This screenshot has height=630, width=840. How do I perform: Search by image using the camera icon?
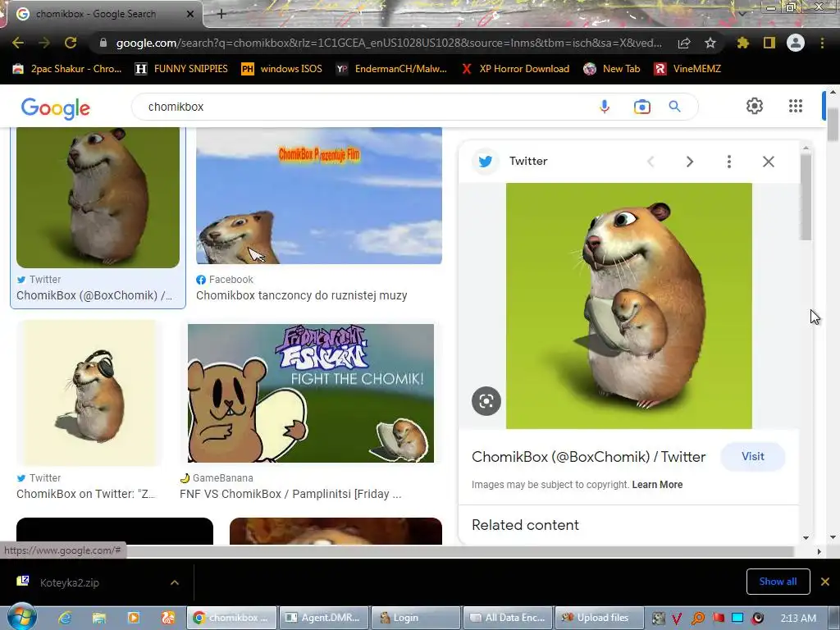641,107
